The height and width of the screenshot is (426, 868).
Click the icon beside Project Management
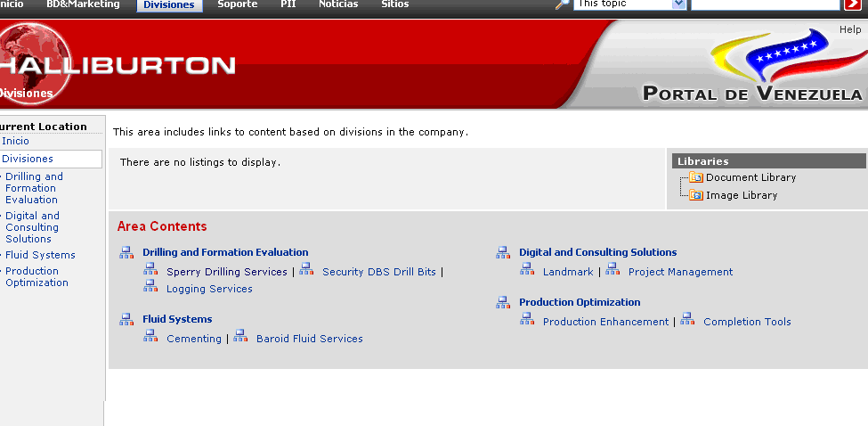(x=612, y=269)
